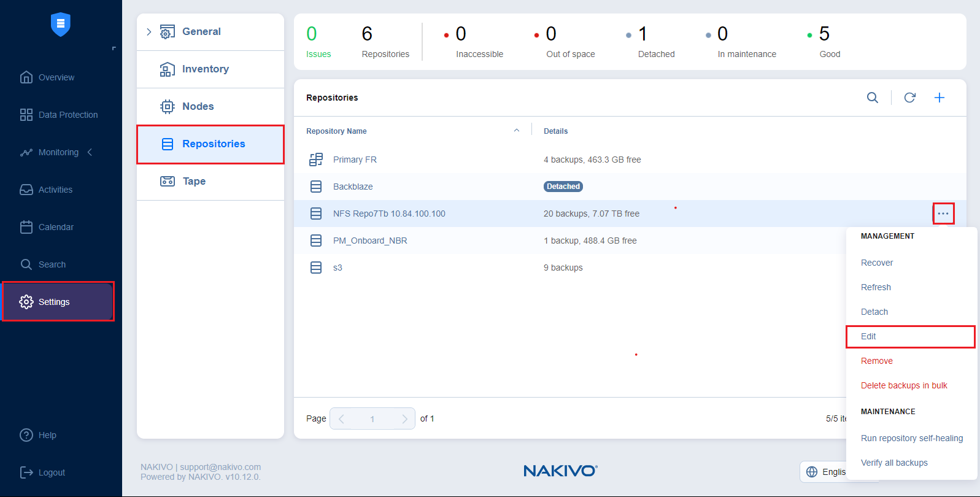Refresh the repositories list
This screenshot has width=980, height=497.
(x=909, y=98)
